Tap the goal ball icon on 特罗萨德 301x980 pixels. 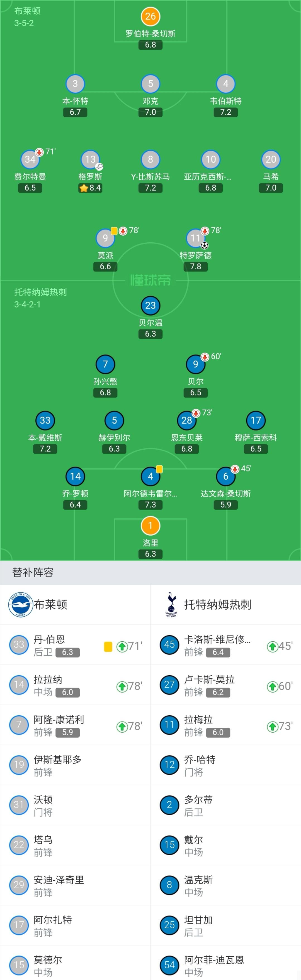pyautogui.click(x=205, y=245)
